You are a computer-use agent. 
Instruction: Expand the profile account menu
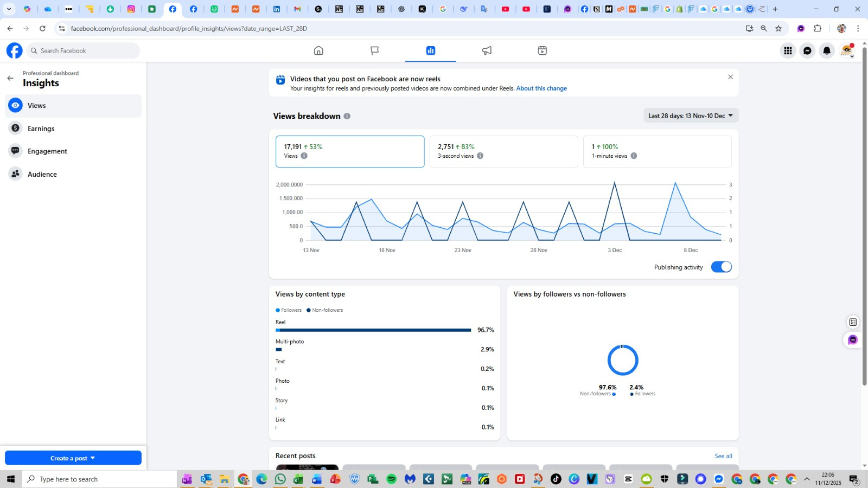pos(846,50)
